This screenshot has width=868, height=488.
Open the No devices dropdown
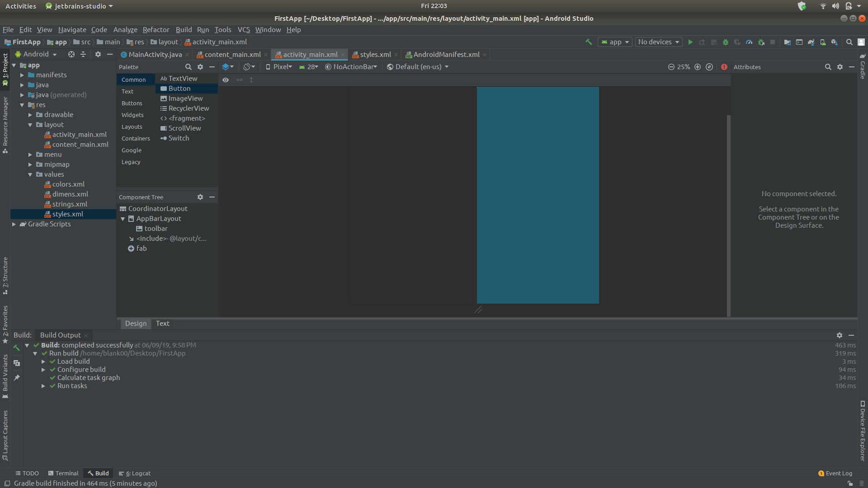pyautogui.click(x=659, y=42)
